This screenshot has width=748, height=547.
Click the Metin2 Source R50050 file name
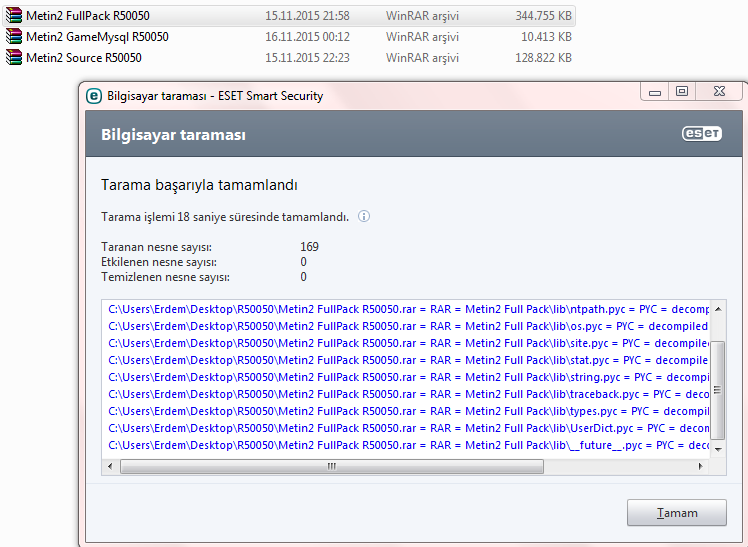[x=84, y=58]
